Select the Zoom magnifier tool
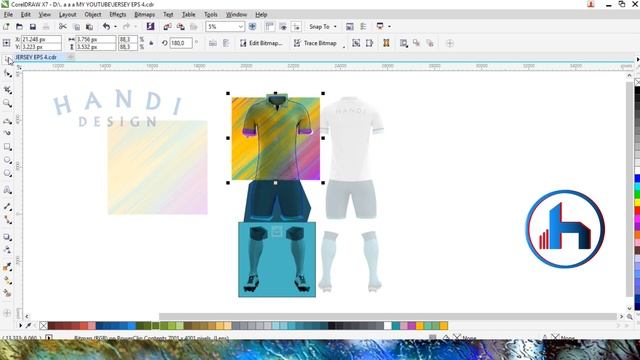This screenshot has width=640, height=360. [x=7, y=104]
